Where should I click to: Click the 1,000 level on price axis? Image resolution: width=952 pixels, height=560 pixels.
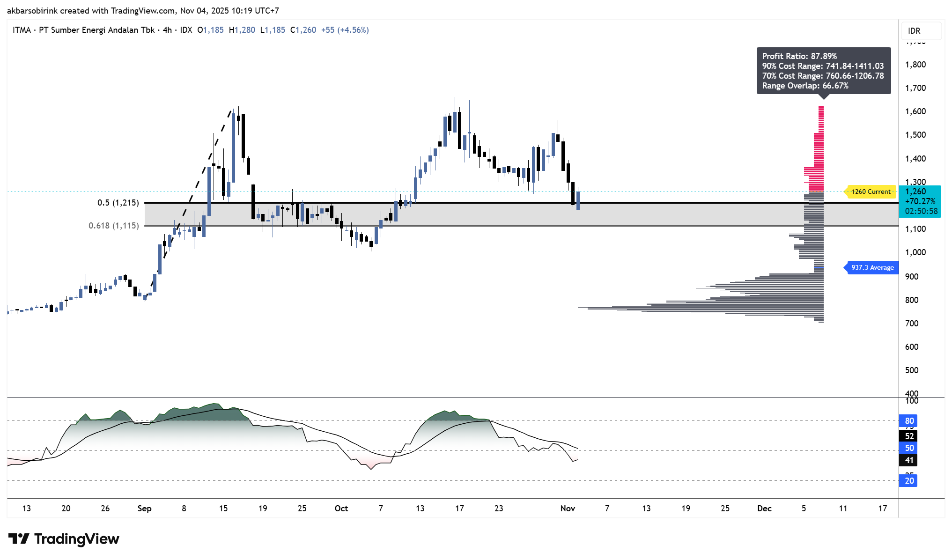(915, 252)
